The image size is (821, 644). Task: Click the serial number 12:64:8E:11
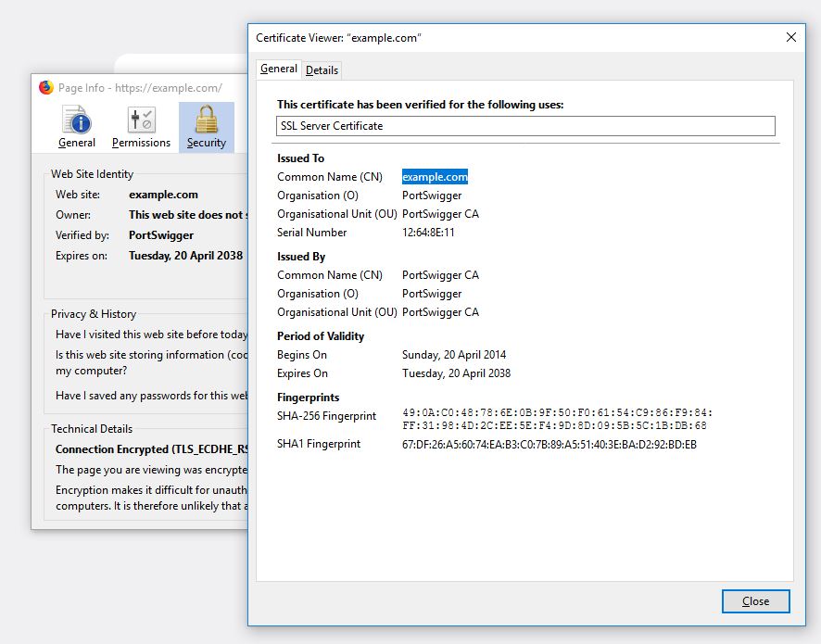428,233
